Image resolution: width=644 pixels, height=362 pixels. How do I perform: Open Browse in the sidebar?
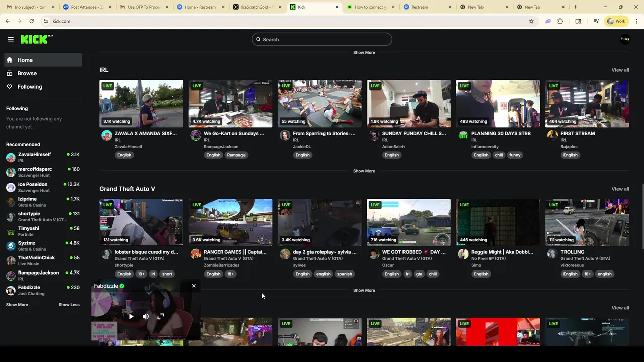(x=43, y=73)
